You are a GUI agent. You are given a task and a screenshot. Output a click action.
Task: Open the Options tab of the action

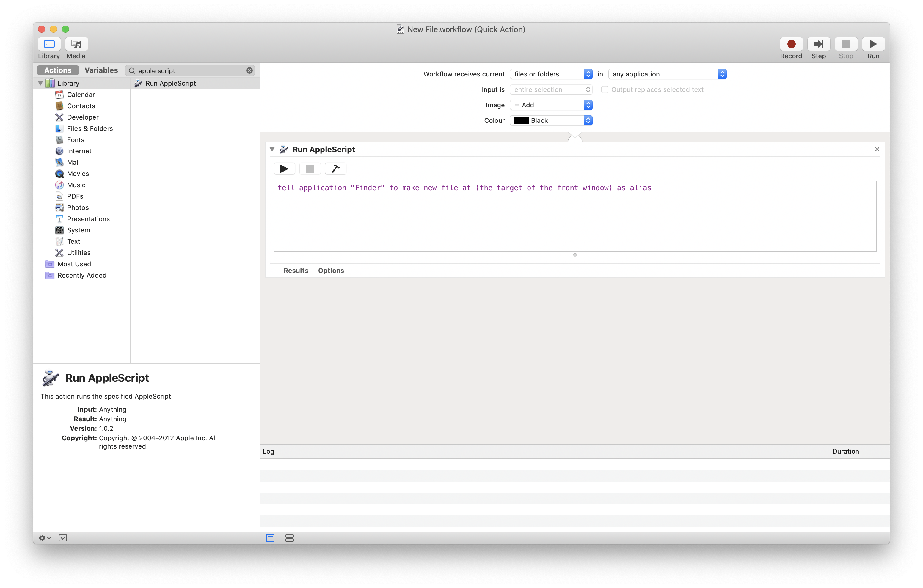(x=331, y=271)
